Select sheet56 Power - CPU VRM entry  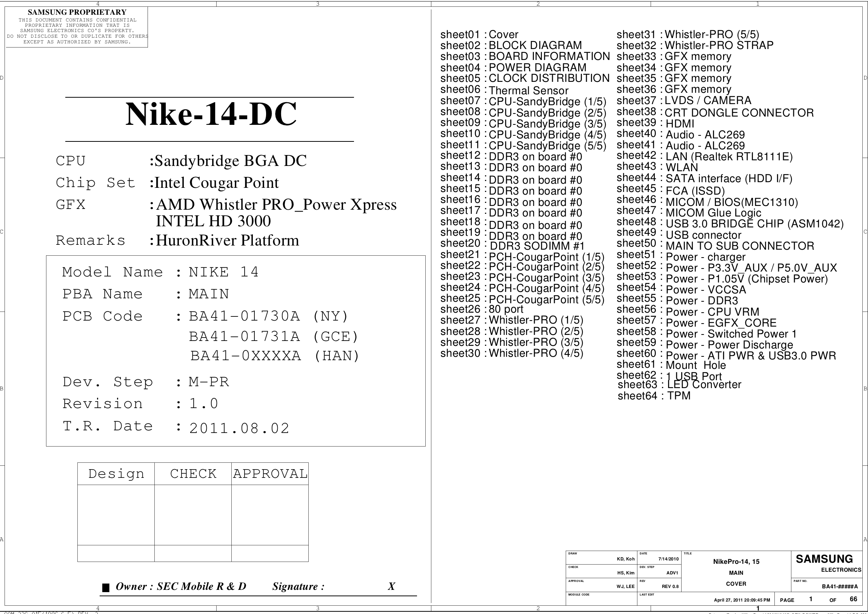688,311
